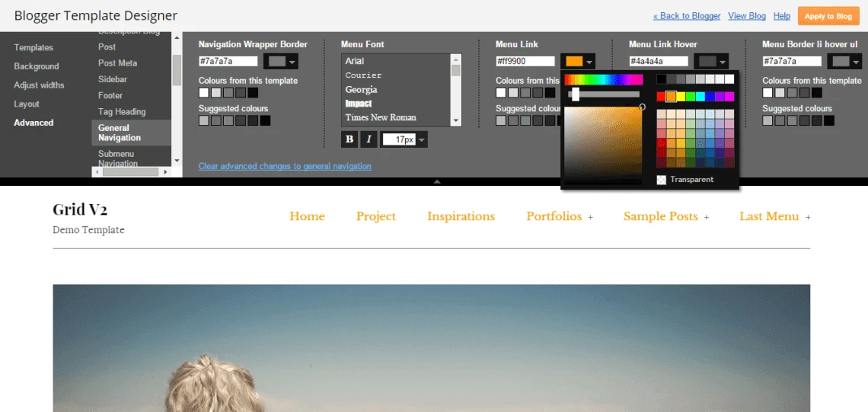Viewport: 868px width, 412px height.
Task: Click the Menu Link Hover #4a4a4a field
Action: tap(659, 62)
